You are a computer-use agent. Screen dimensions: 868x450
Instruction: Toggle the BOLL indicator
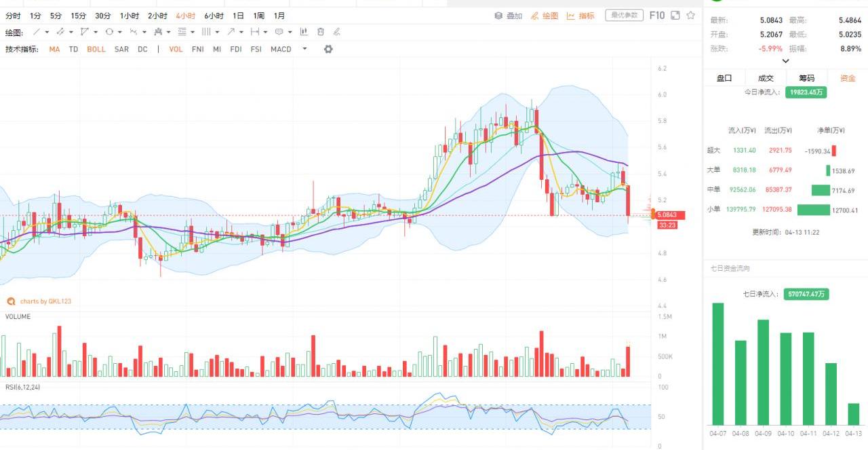point(96,49)
